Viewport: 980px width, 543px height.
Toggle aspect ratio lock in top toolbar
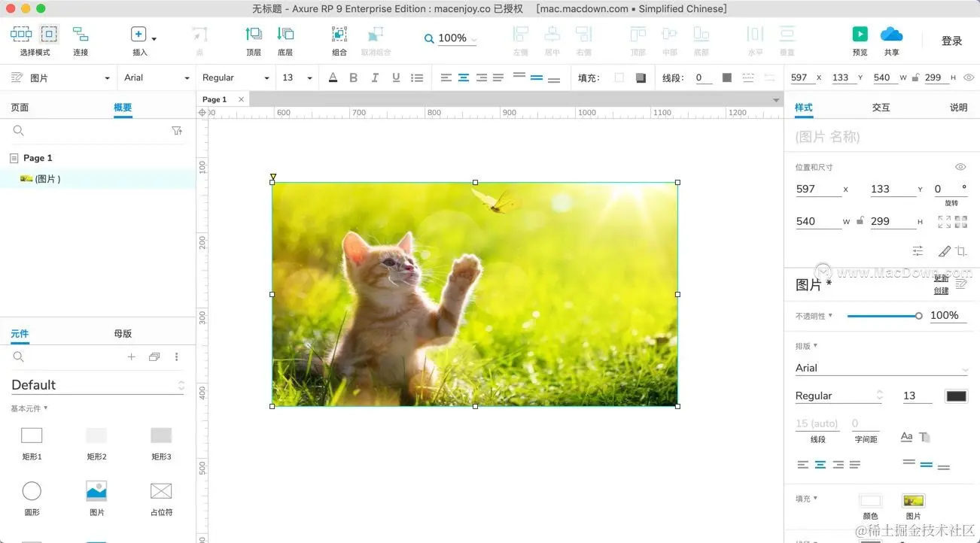915,77
